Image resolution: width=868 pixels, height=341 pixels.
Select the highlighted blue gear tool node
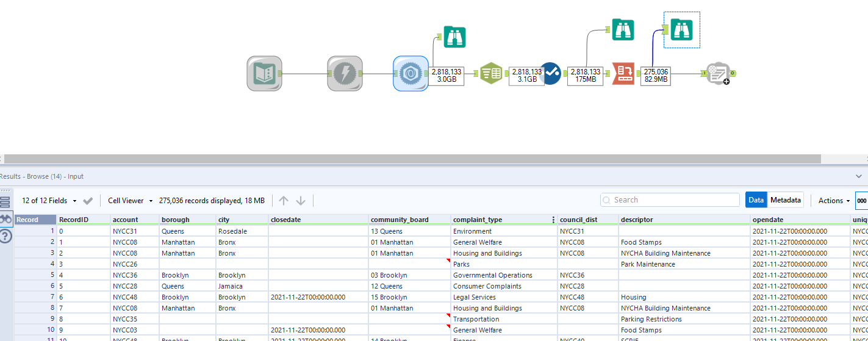[x=411, y=74]
